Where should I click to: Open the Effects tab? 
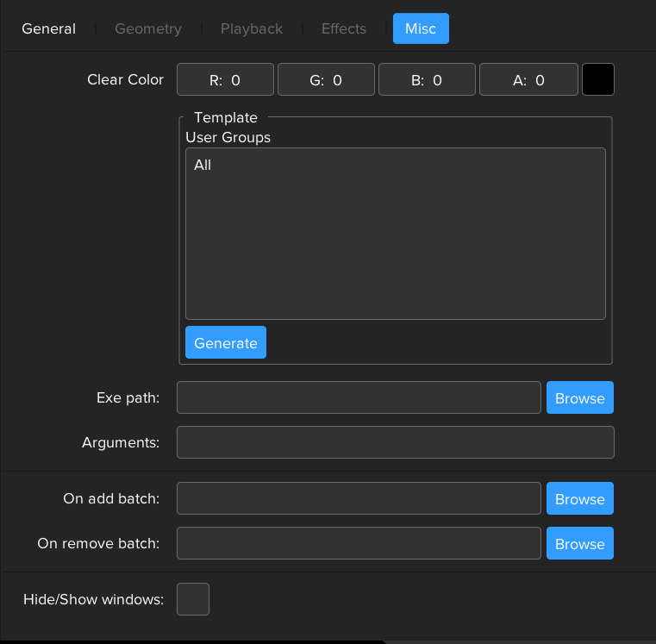(x=343, y=28)
